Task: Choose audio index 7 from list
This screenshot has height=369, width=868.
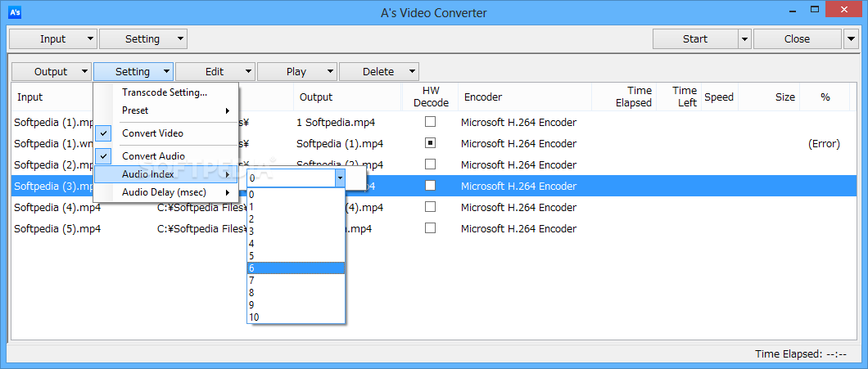Action: [296, 280]
